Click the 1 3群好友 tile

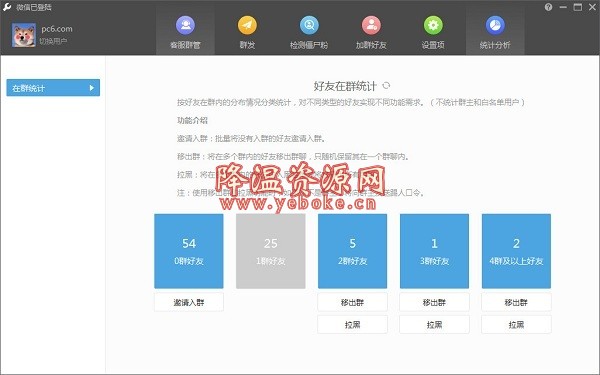coord(434,251)
